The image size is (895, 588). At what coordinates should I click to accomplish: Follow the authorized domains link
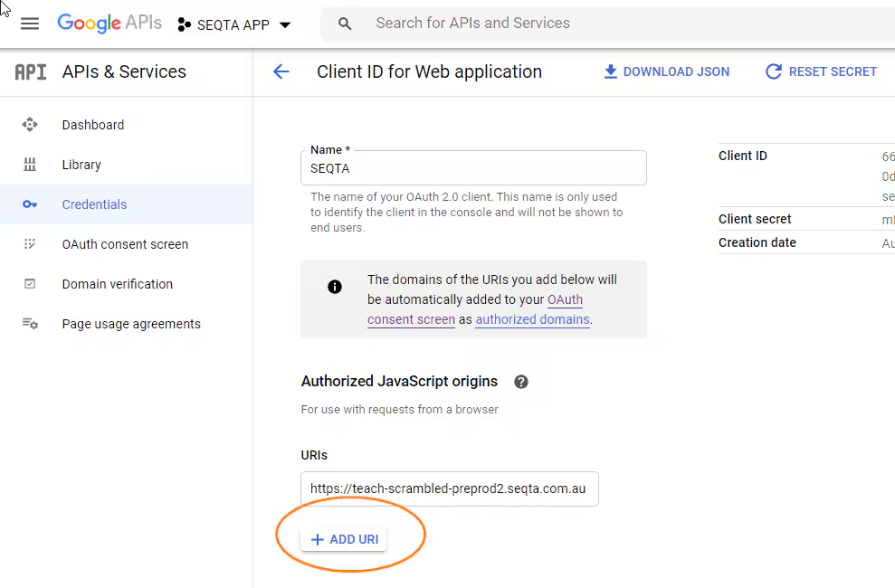click(x=532, y=319)
